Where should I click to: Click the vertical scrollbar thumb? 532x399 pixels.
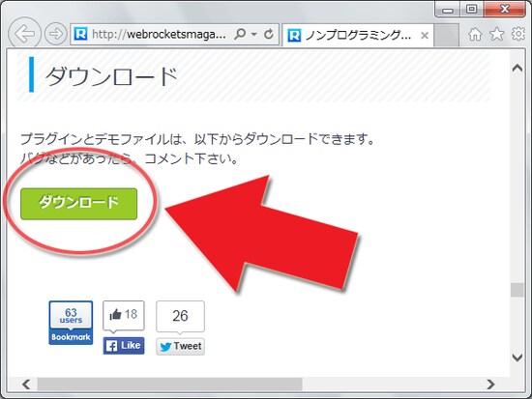(x=517, y=290)
